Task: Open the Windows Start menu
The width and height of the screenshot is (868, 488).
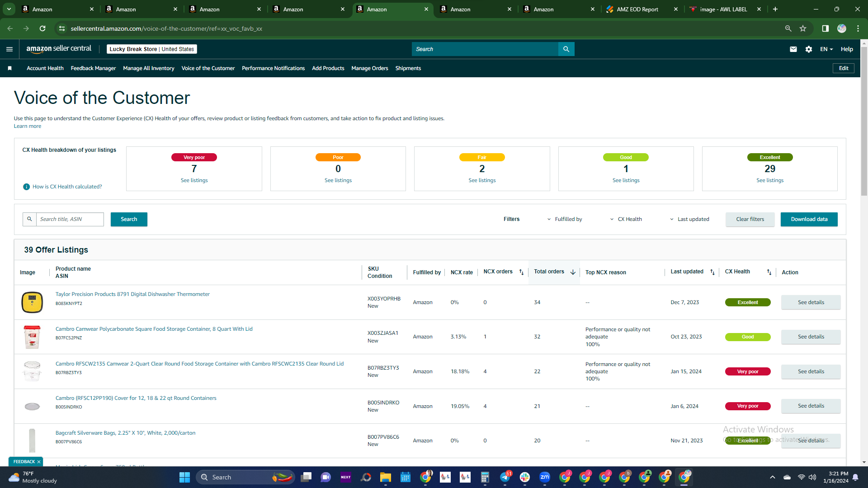Action: pyautogui.click(x=184, y=477)
